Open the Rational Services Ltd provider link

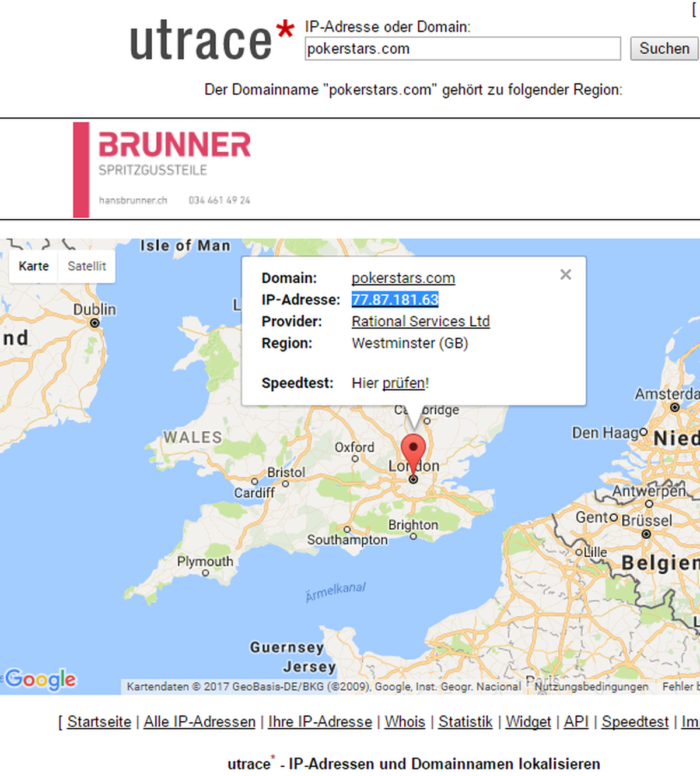(x=421, y=321)
